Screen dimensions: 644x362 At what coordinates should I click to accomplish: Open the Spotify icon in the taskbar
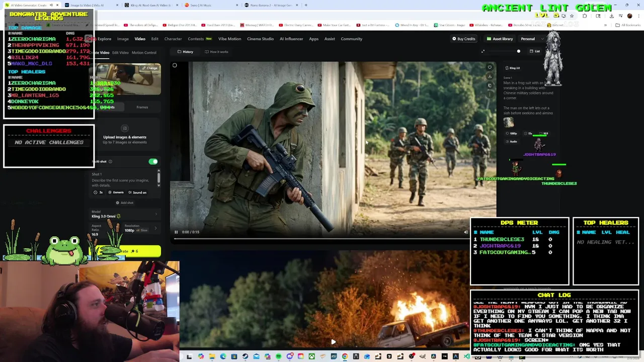(278, 356)
